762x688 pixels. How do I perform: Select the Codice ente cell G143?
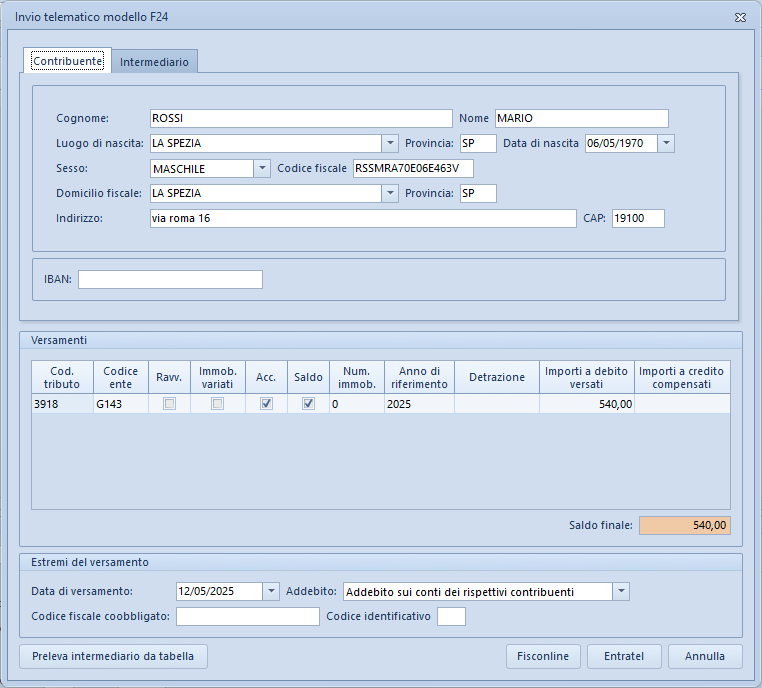(121, 404)
